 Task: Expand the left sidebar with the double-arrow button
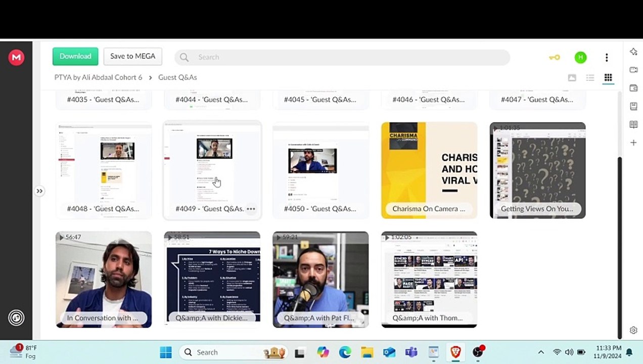pos(39,191)
